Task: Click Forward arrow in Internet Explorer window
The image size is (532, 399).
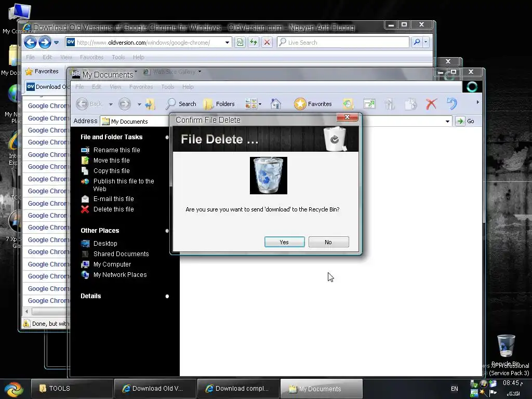Action: [45, 43]
